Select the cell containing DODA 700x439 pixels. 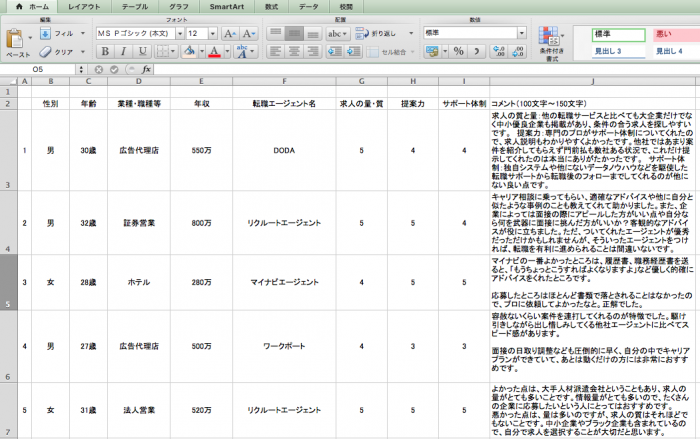click(x=284, y=151)
